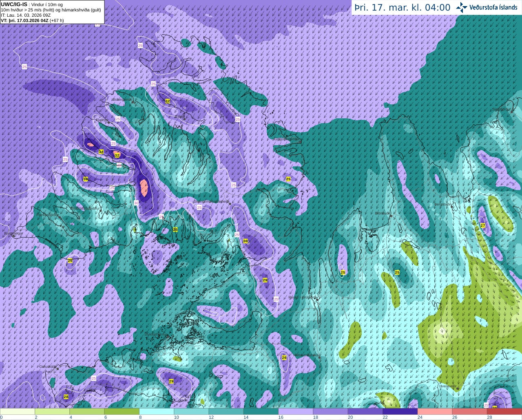Pick the 16–18 m/s lavender legend swatch
522x420 pixels.
pos(296,411)
